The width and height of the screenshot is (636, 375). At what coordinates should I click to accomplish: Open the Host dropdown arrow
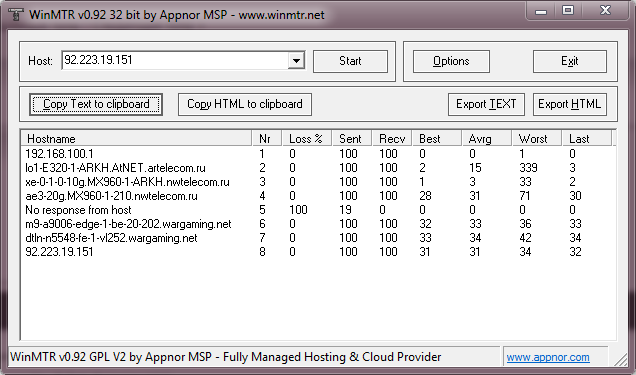coord(297,61)
